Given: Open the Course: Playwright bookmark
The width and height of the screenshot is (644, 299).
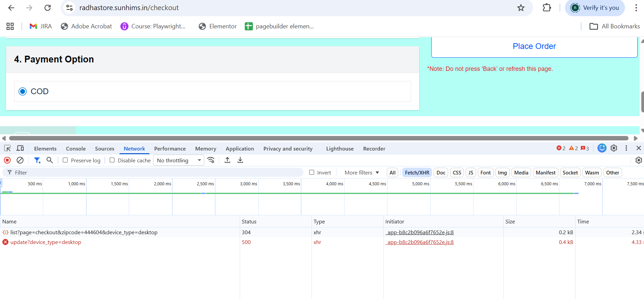Looking at the screenshot, I should 153,26.
